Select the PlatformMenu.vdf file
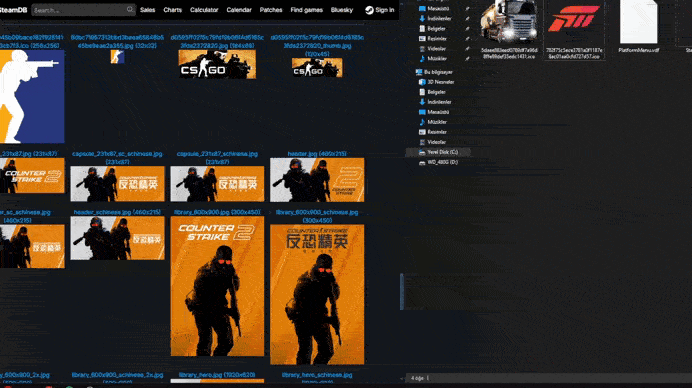Screen dimensions: 692x388 coord(639,27)
